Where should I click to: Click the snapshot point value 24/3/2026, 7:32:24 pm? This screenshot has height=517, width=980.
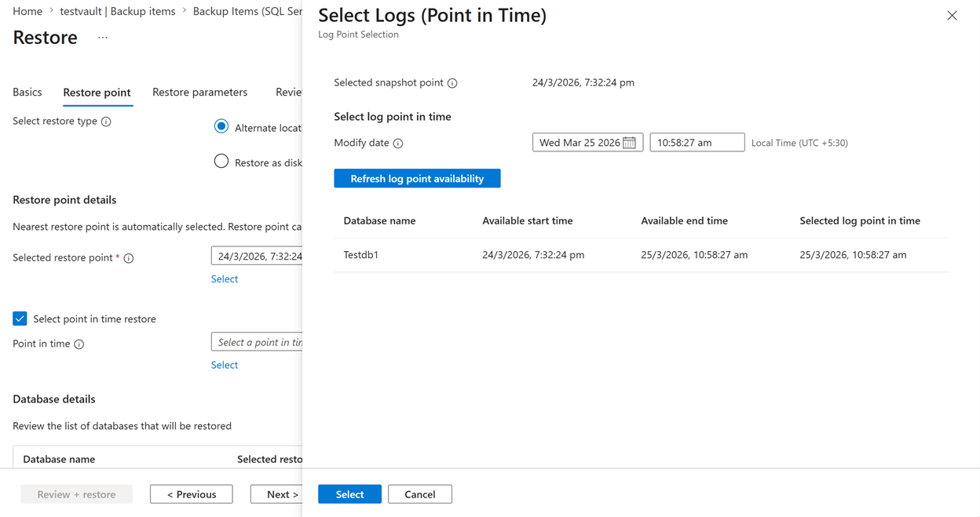(583, 82)
